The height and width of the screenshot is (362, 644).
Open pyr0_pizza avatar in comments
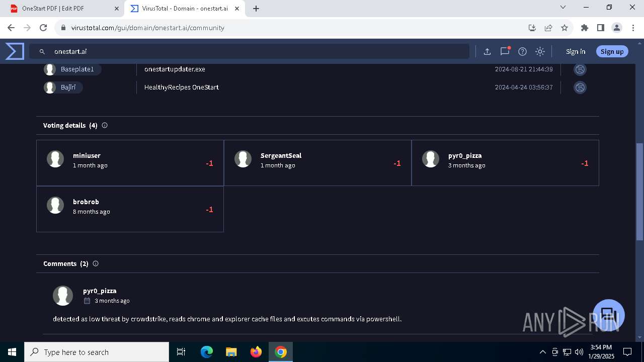(x=63, y=296)
